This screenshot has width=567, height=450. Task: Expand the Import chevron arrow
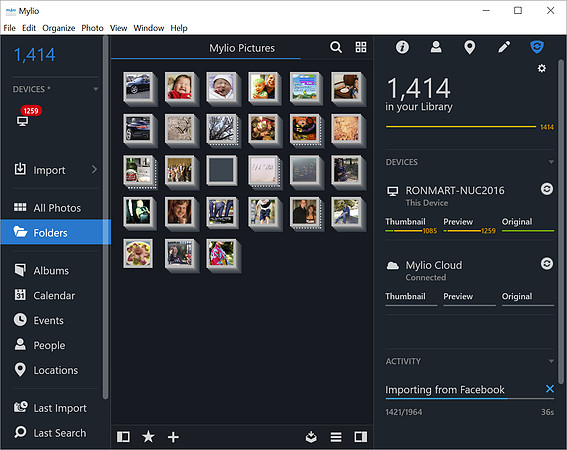94,169
